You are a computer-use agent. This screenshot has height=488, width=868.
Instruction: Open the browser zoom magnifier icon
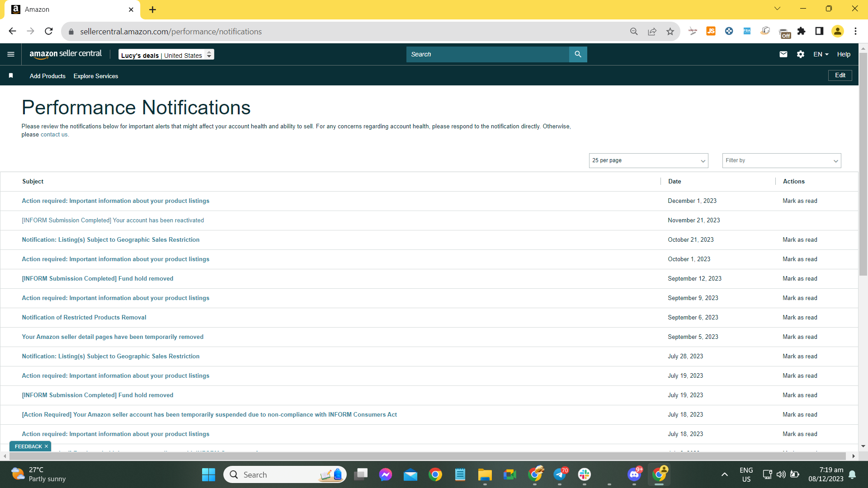coord(634,31)
